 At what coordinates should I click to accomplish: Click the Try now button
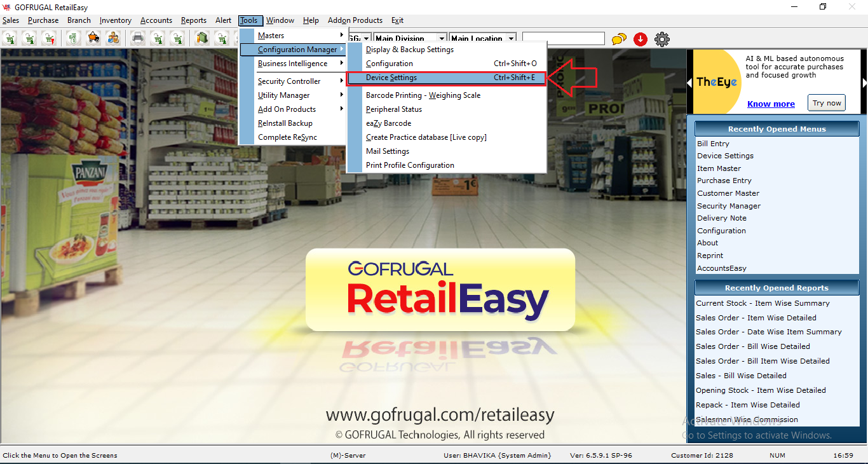827,103
